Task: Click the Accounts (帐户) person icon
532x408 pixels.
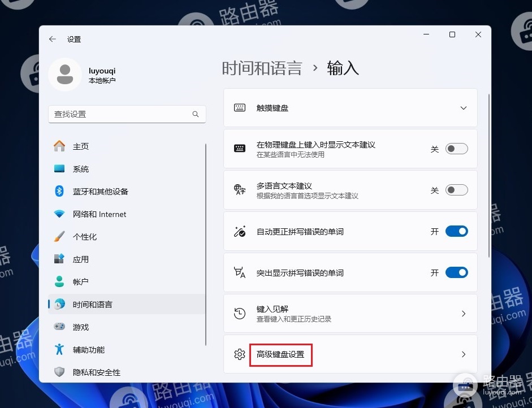Action: pyautogui.click(x=59, y=281)
